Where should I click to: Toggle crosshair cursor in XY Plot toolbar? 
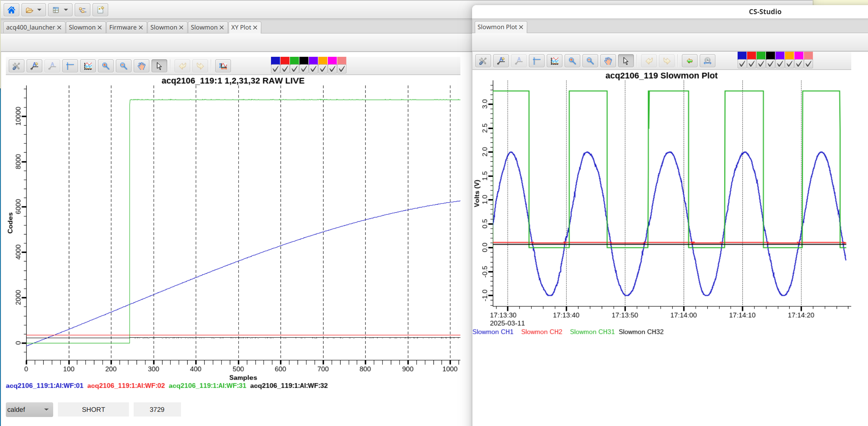(x=70, y=66)
